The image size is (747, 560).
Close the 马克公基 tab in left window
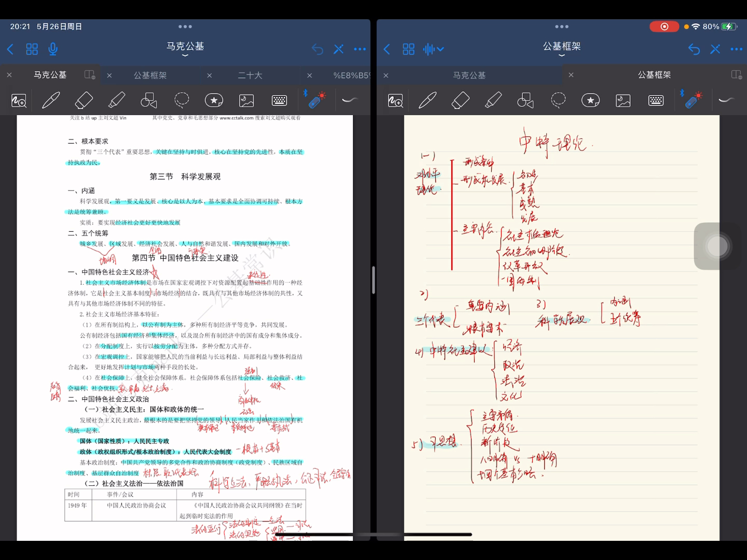tap(9, 75)
